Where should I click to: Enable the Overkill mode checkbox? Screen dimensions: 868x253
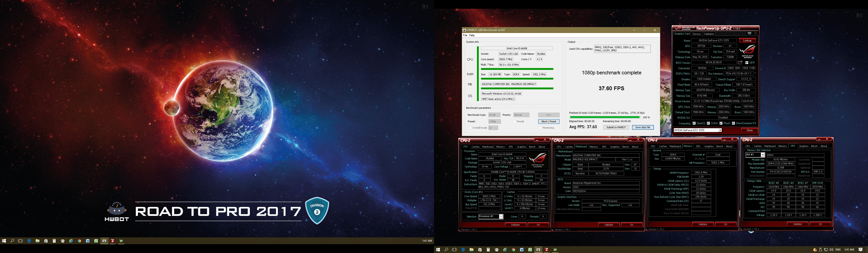pyautogui.click(x=470, y=128)
